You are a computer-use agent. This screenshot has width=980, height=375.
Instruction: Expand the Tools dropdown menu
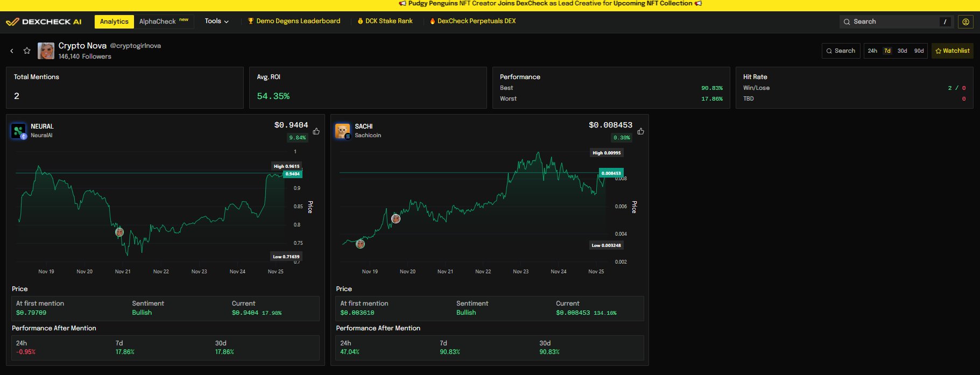[x=216, y=21]
